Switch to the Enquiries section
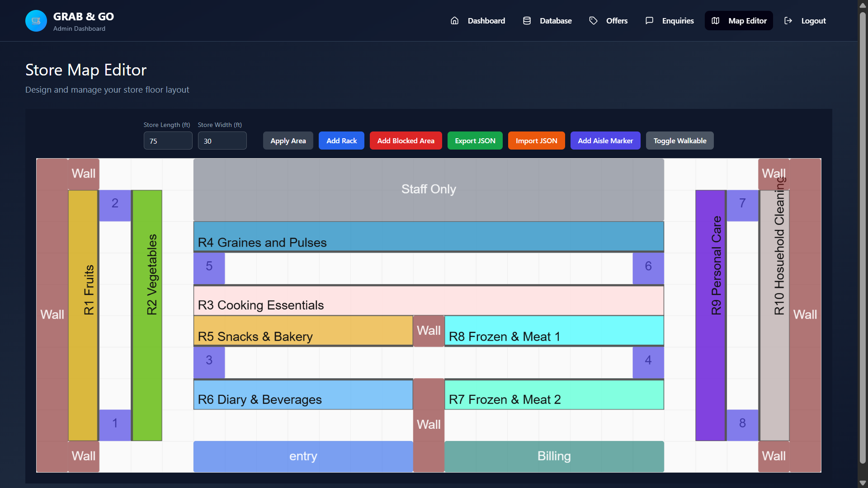Screen dimensions: 868x488 click(678, 21)
